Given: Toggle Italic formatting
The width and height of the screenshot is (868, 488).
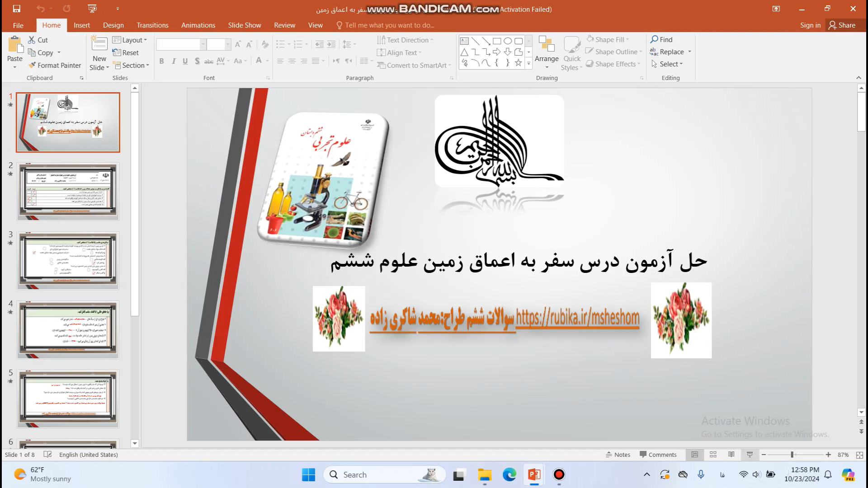Looking at the screenshot, I should (x=173, y=61).
